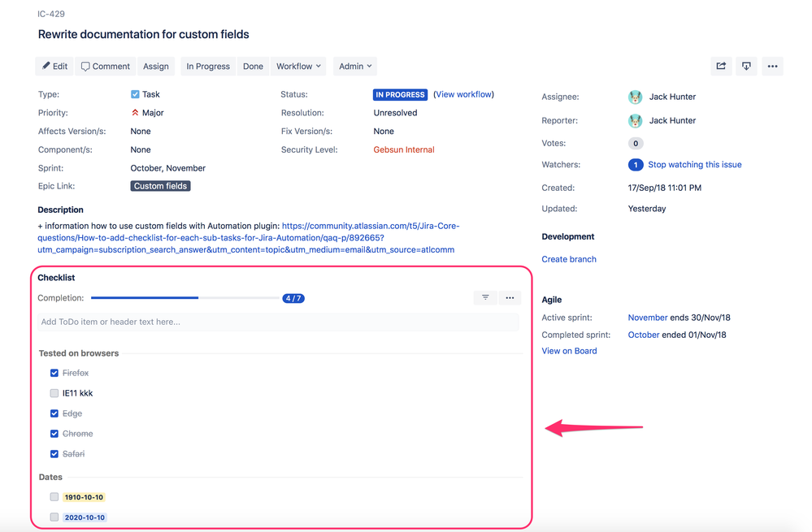Click the Edit pencil button
The image size is (812, 532).
(x=54, y=67)
